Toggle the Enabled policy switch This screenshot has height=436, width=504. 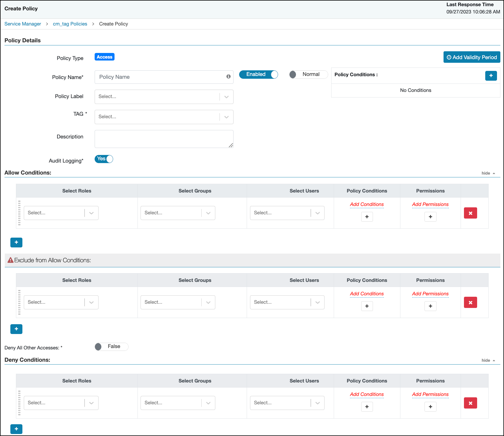click(x=258, y=74)
